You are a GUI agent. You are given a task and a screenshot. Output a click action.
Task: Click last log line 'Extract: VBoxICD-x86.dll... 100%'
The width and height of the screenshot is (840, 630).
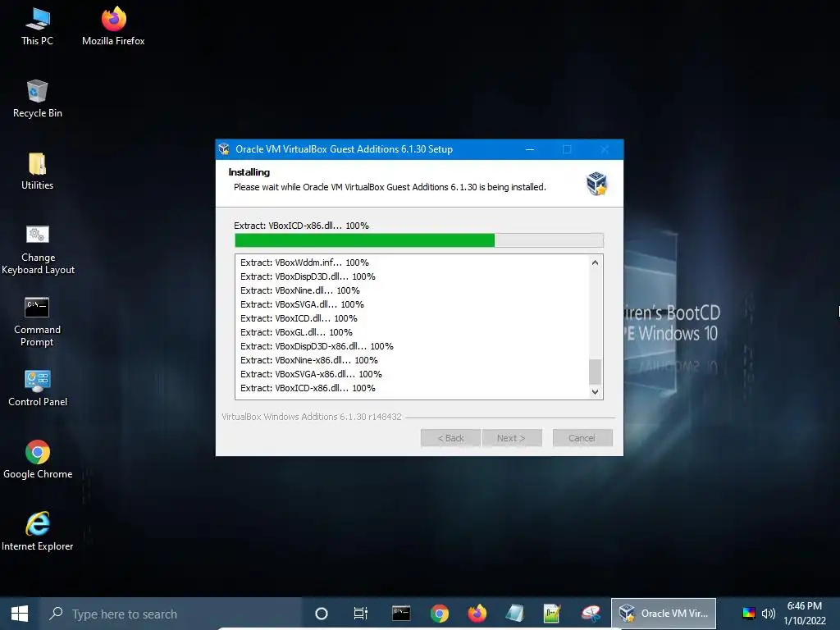coord(308,388)
